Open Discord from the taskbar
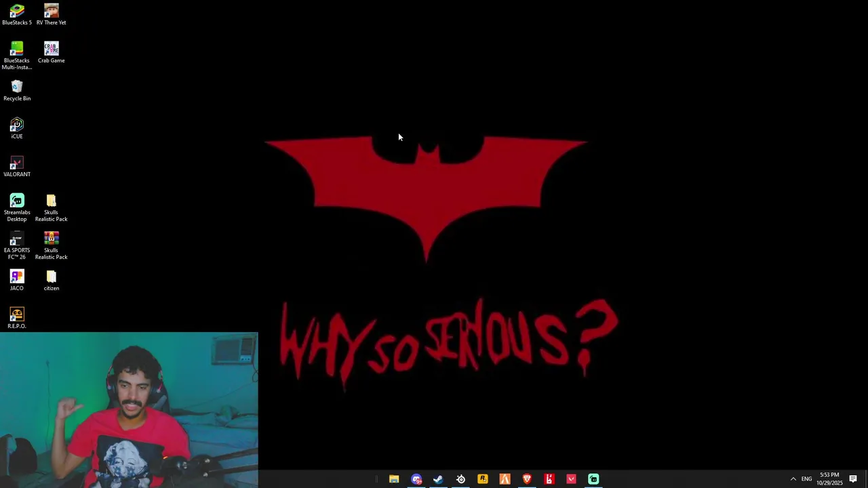The height and width of the screenshot is (488, 868). pyautogui.click(x=416, y=479)
